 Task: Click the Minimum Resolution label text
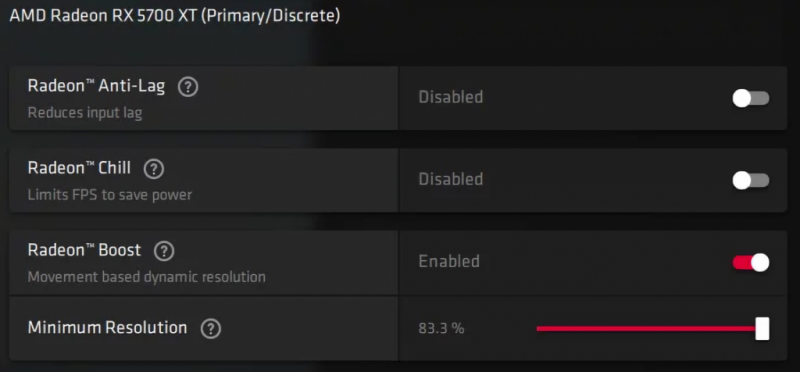coord(107,327)
